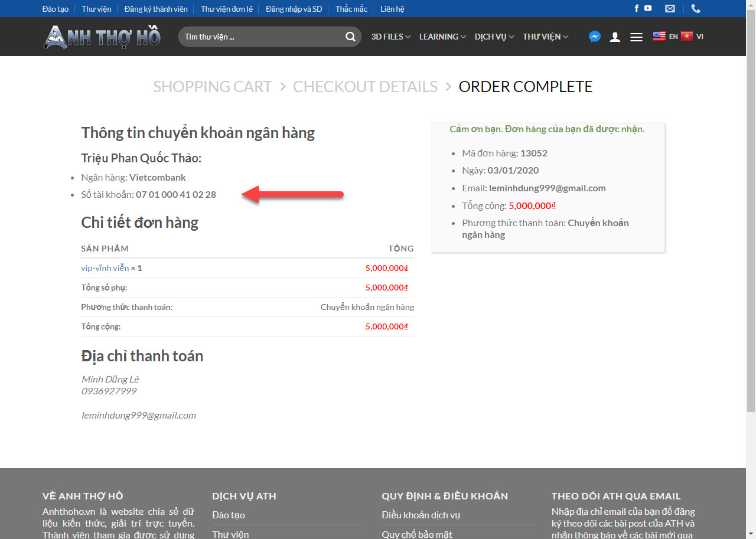The image size is (756, 539).
Task: Expand the LEARNING dropdown menu
Action: [x=442, y=37]
